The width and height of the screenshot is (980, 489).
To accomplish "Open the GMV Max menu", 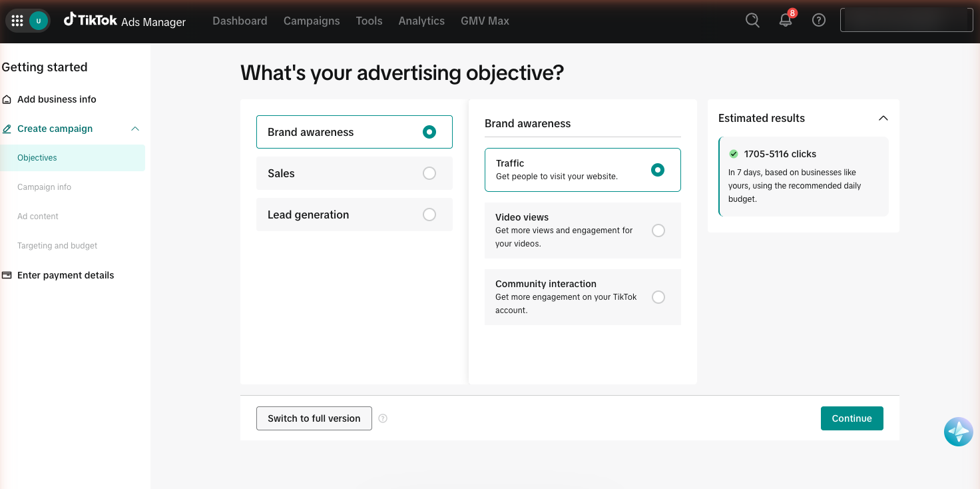I will [485, 21].
